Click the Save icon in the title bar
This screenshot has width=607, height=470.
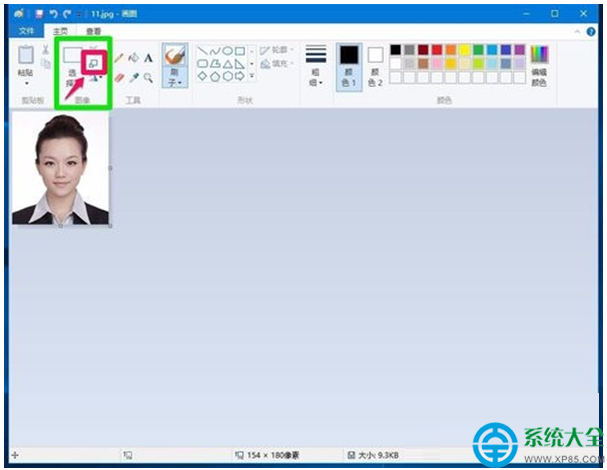[x=38, y=15]
